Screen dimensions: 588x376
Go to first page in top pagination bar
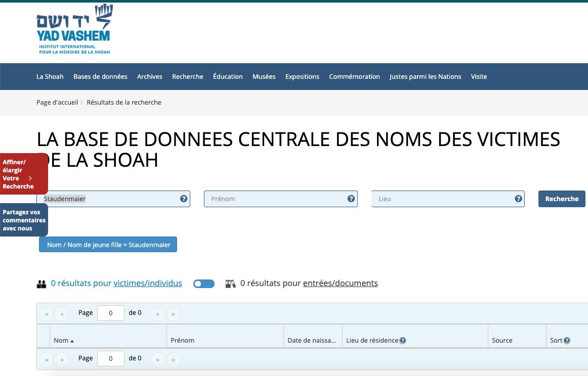[46, 314]
